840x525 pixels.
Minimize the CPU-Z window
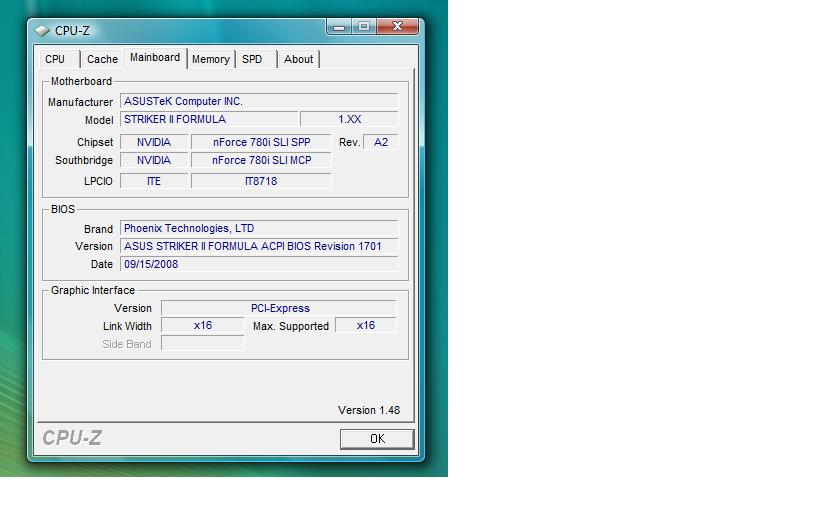(339, 27)
